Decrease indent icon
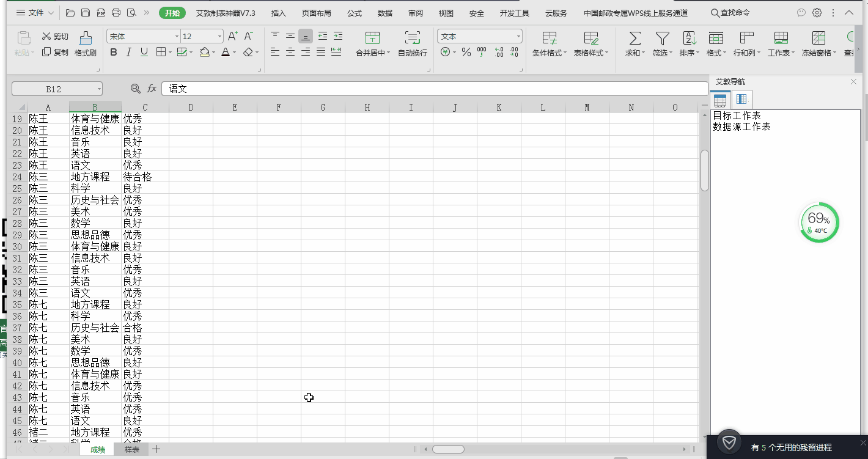 tap(323, 36)
